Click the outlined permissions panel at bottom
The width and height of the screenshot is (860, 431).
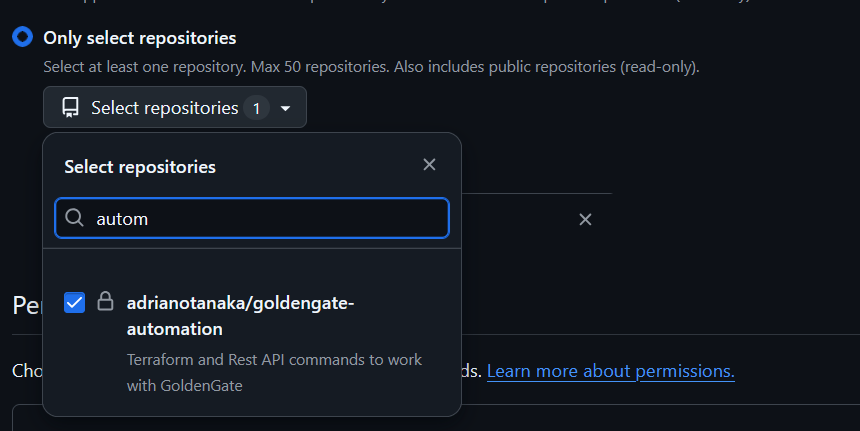pyautogui.click(x=436, y=418)
